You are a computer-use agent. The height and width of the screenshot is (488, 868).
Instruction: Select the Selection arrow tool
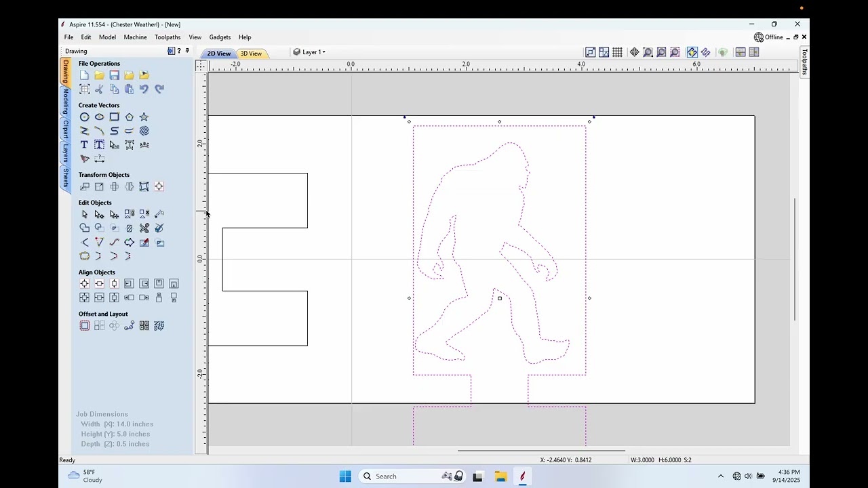(x=84, y=214)
